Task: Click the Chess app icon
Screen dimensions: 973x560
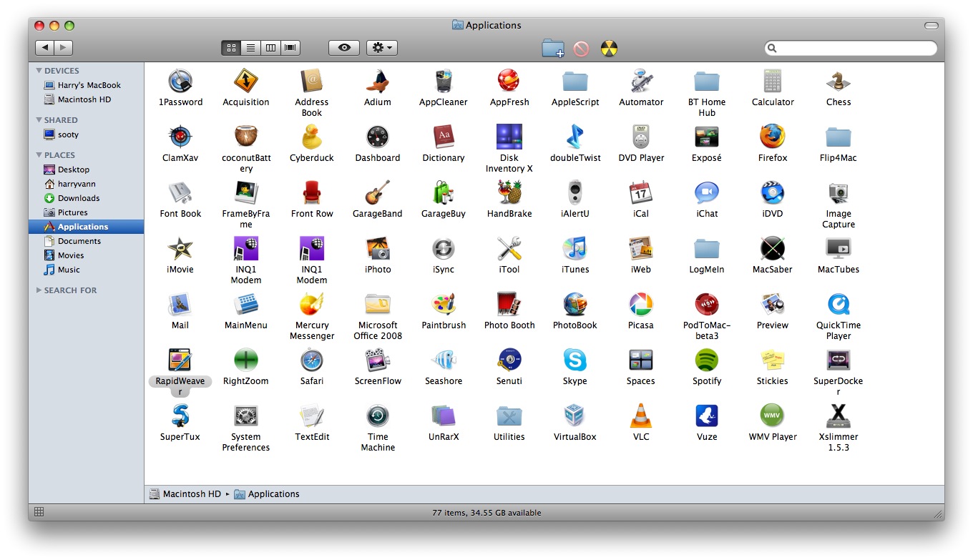Action: (838, 81)
